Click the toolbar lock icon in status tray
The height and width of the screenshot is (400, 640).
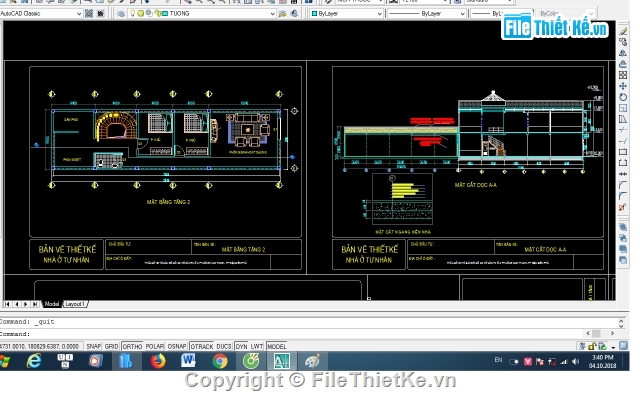coord(592,347)
